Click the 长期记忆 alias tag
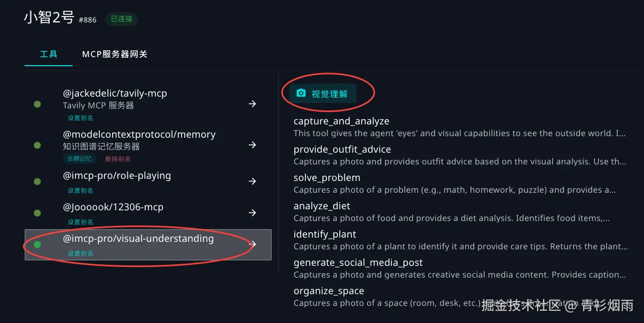 [80, 159]
